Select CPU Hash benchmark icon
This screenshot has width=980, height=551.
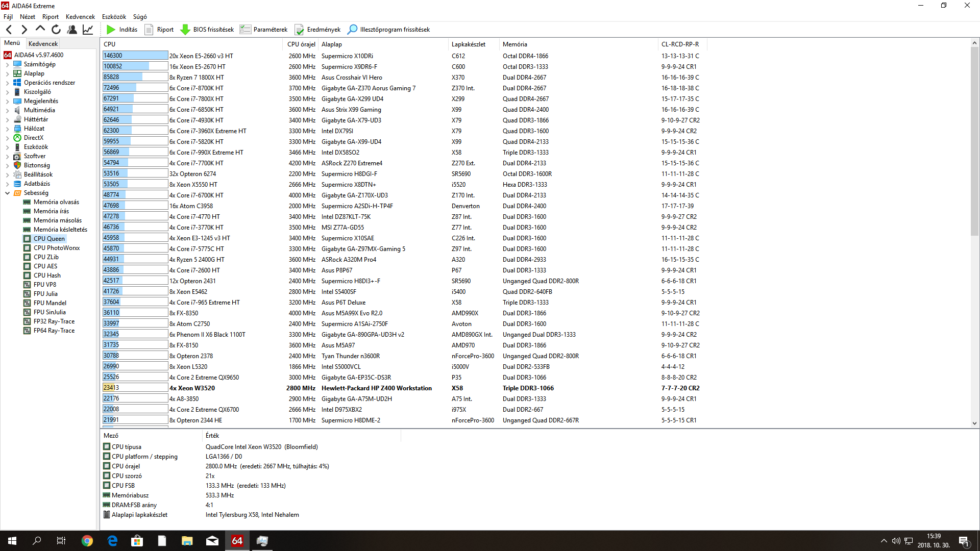[x=27, y=275]
